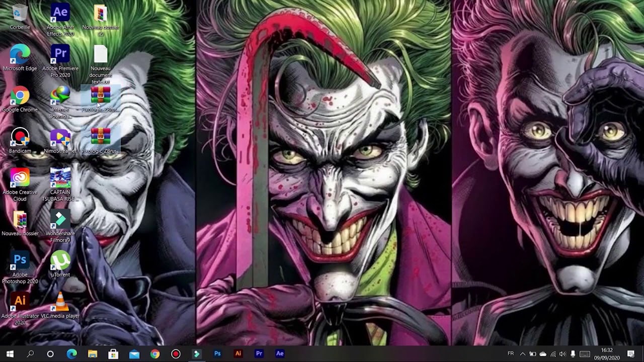Select the Adobe Illustrator 2020 desktop shortcut

coord(20,309)
